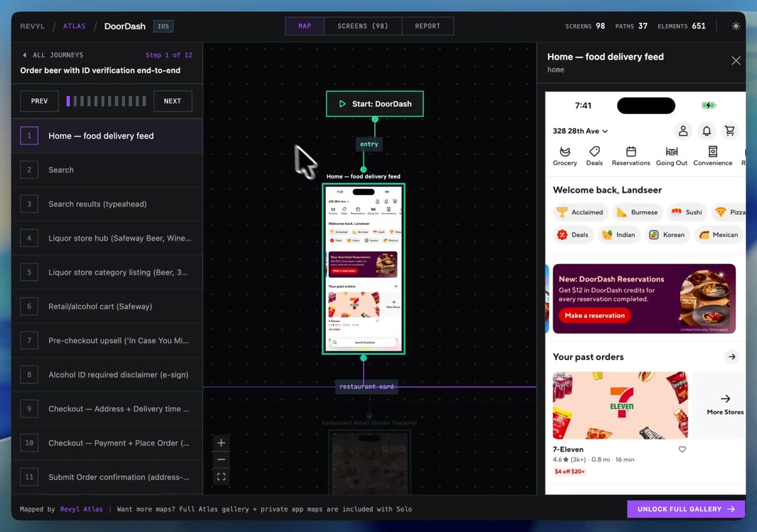
Task: Select step 1 Home — food delivery feed
Action: coord(107,136)
